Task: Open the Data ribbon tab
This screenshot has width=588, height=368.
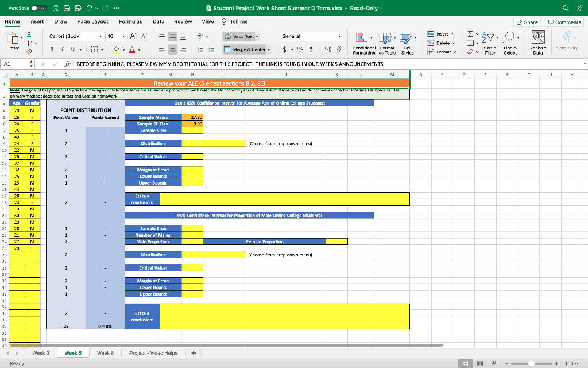Action: pos(158,21)
